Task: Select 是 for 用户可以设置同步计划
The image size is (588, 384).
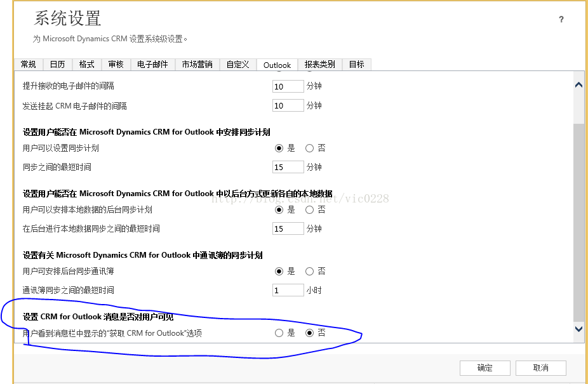Action: click(x=279, y=149)
